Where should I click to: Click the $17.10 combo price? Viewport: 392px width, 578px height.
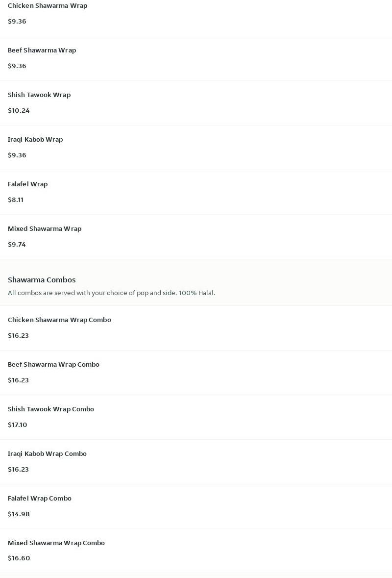coord(18,425)
